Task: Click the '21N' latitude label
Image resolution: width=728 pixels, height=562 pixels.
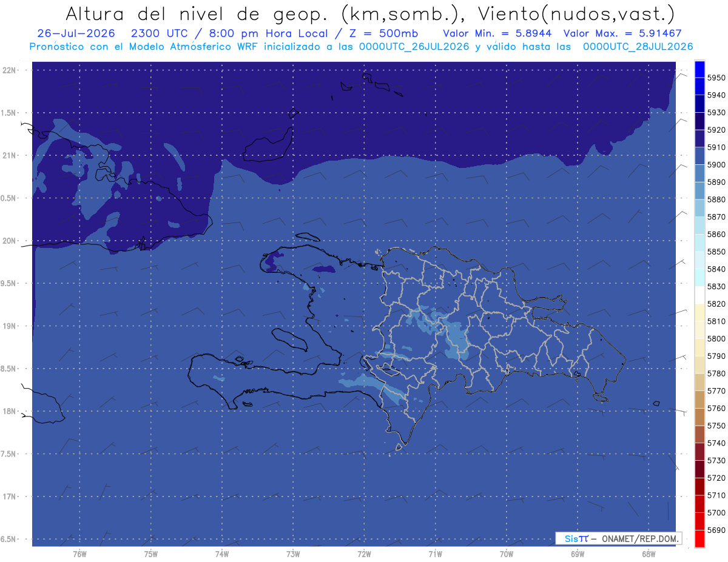Action: [9, 156]
